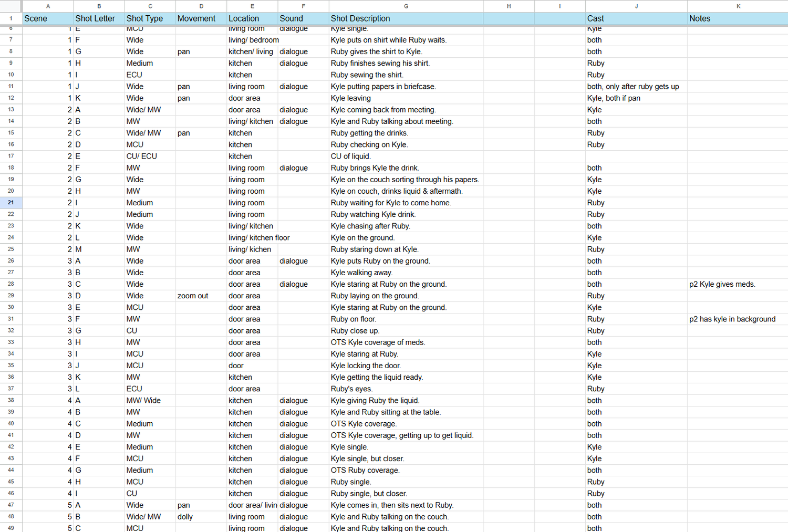This screenshot has height=532, width=788.
Task: Select column K header
Action: coord(738,6)
